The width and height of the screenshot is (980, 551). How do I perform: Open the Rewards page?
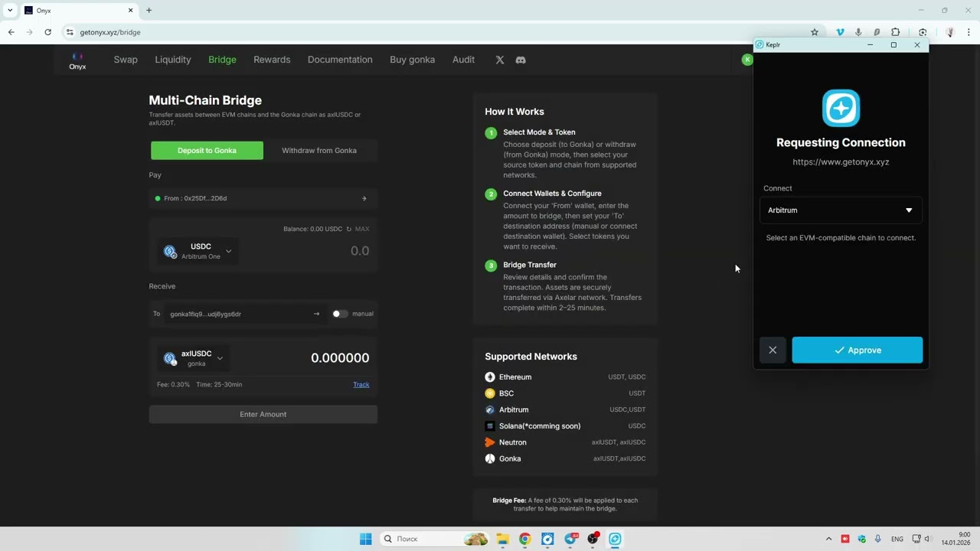point(272,60)
